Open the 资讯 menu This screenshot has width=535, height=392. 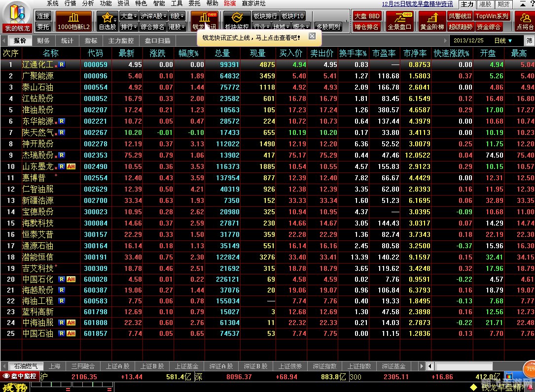(123, 3)
